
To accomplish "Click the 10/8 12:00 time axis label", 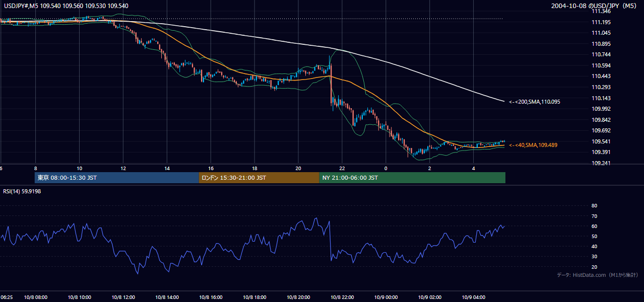I will 123,297.
